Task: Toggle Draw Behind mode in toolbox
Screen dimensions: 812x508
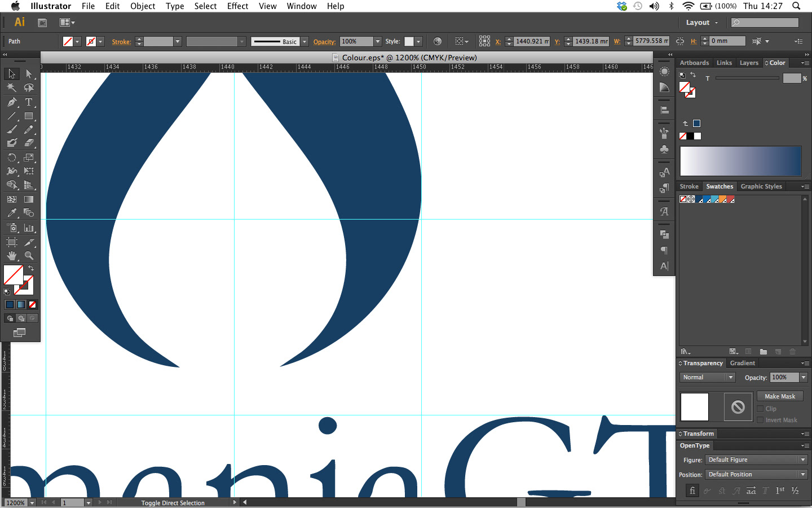Action: tap(21, 318)
